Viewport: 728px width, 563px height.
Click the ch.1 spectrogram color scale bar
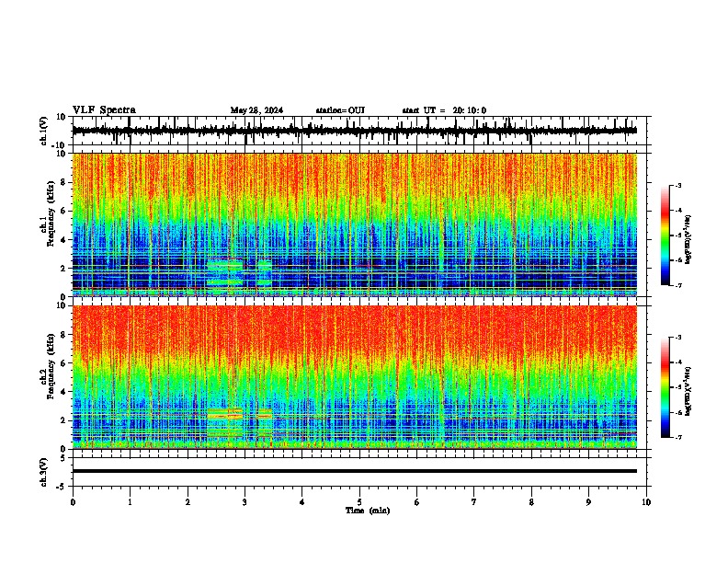pos(665,236)
